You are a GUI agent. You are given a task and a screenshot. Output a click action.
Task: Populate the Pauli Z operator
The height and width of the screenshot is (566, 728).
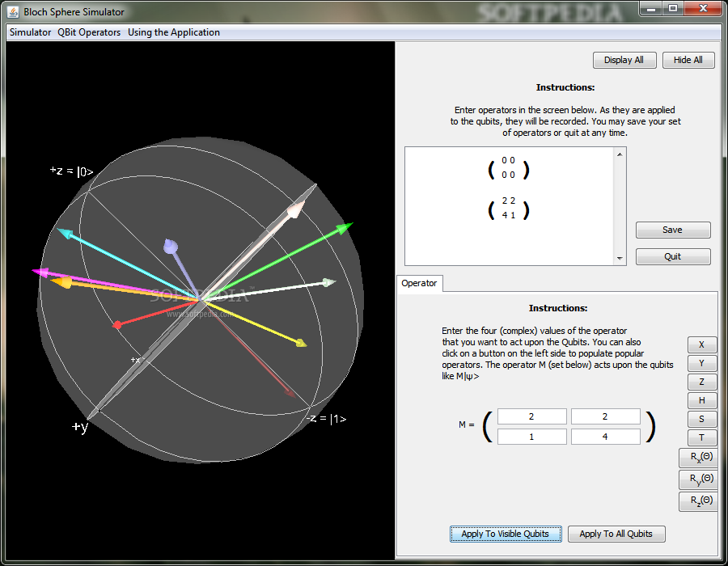701,382
